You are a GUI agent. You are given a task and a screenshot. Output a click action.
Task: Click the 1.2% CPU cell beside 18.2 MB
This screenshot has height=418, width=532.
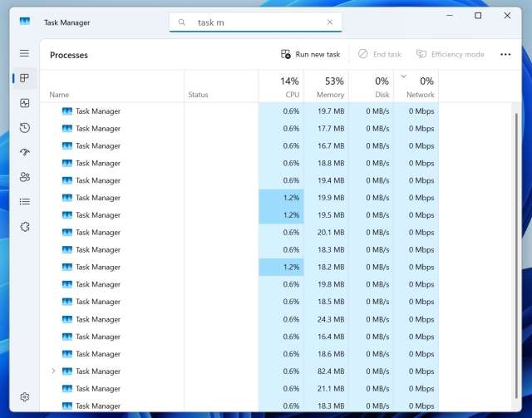tap(281, 267)
